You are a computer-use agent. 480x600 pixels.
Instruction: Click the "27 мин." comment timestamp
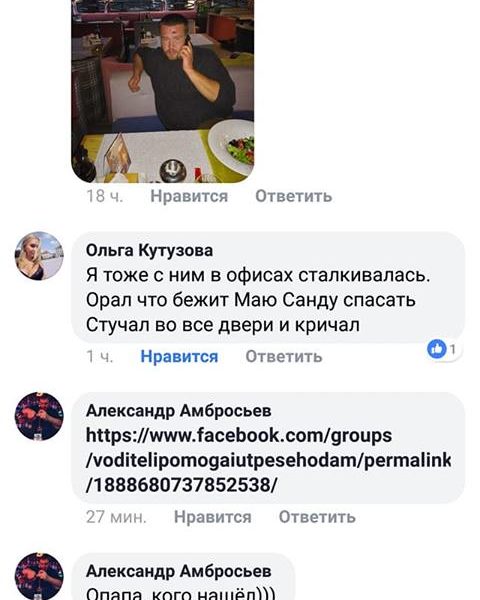click(116, 517)
